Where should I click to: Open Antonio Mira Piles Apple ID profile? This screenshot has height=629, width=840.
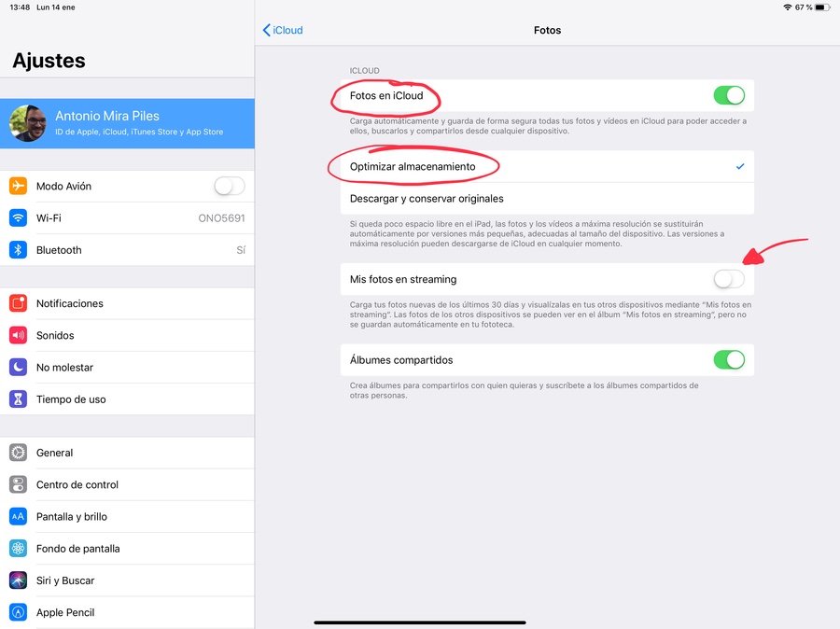(127, 123)
